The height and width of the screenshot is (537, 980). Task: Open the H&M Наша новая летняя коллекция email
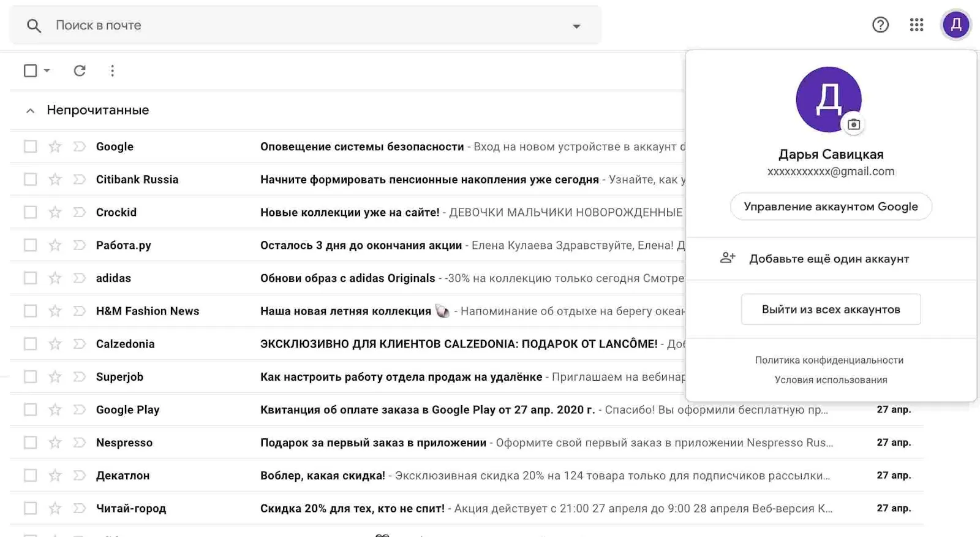click(x=347, y=311)
